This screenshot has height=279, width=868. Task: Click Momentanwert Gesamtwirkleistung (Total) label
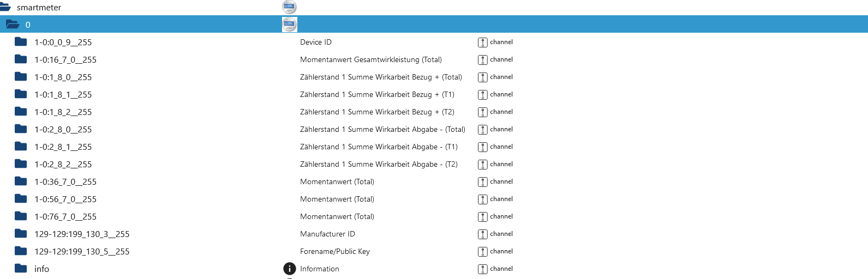coord(371,59)
